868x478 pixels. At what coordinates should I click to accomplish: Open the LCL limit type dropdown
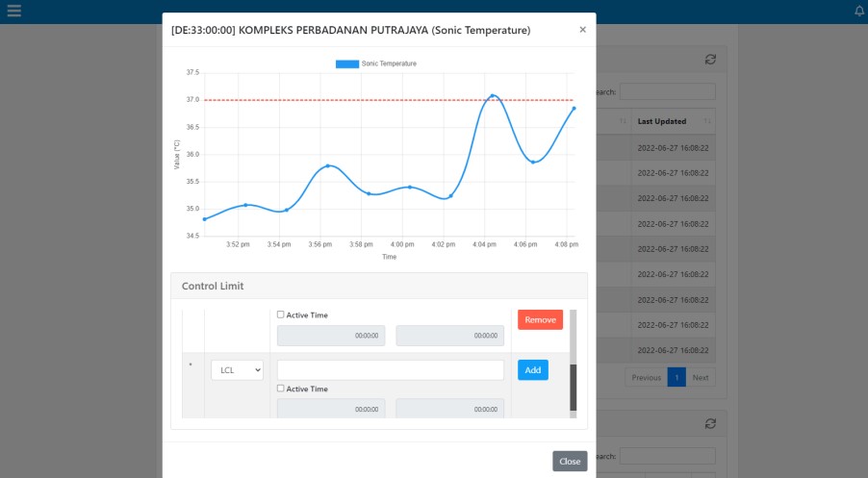(x=237, y=370)
